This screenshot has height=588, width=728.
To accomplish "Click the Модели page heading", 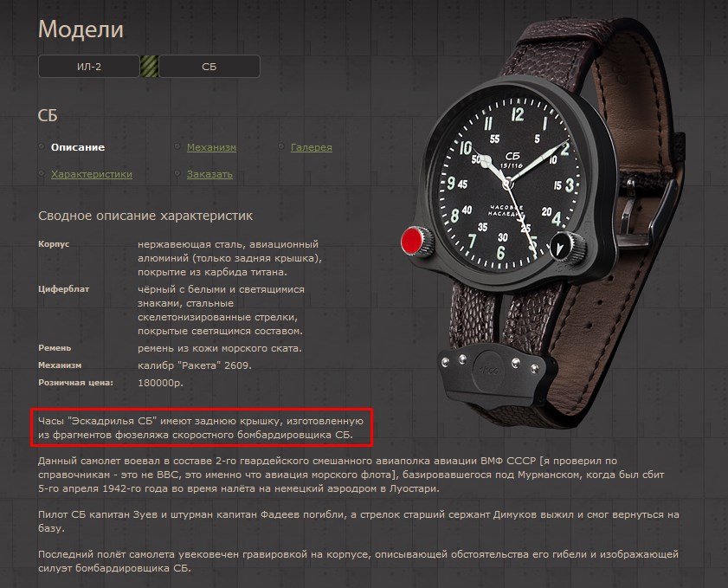I will (81, 29).
